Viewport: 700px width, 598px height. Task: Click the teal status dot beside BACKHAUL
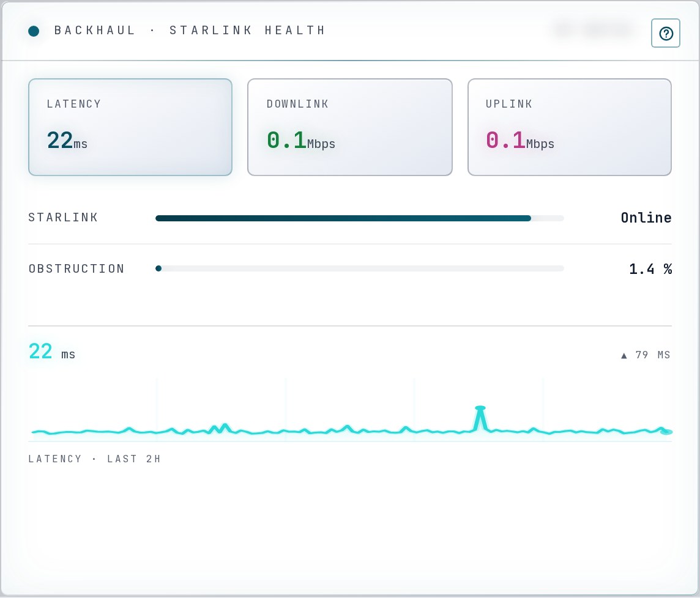pos(34,31)
